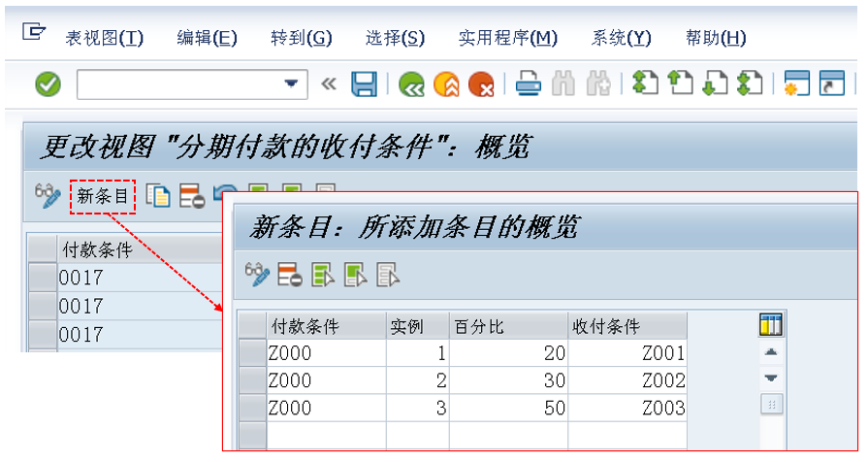Click the Z001 cell
Image resolution: width=868 pixels, height=462 pixels.
[x=627, y=353]
